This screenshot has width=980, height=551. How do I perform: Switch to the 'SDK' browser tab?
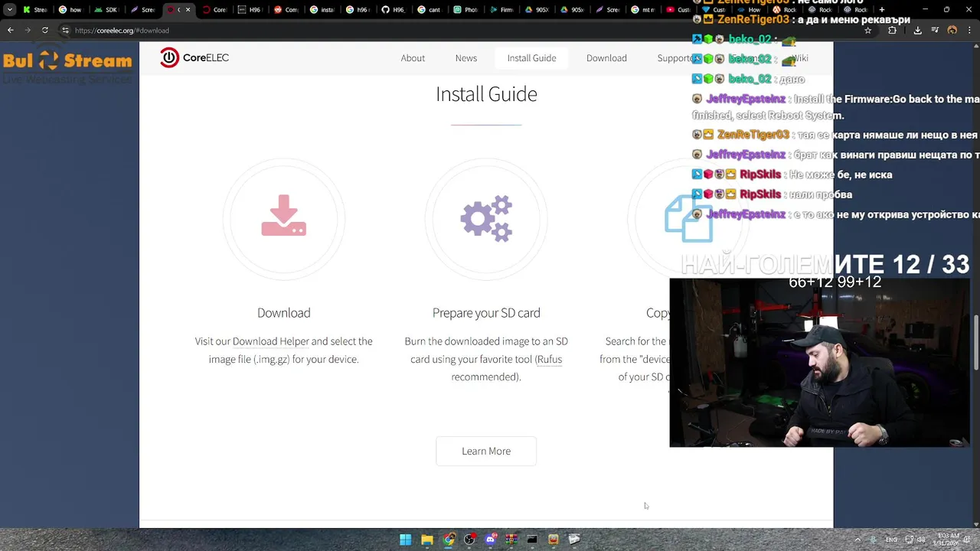(x=106, y=10)
